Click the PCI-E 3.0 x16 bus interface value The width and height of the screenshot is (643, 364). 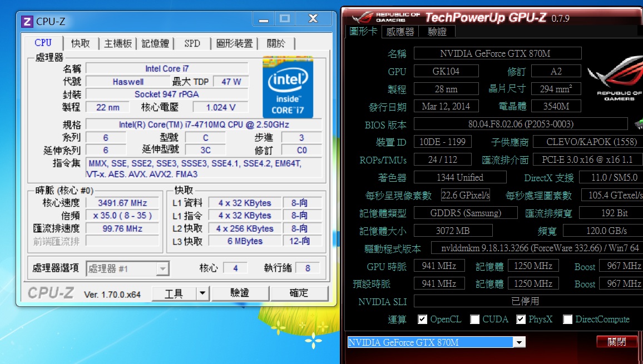tap(588, 159)
